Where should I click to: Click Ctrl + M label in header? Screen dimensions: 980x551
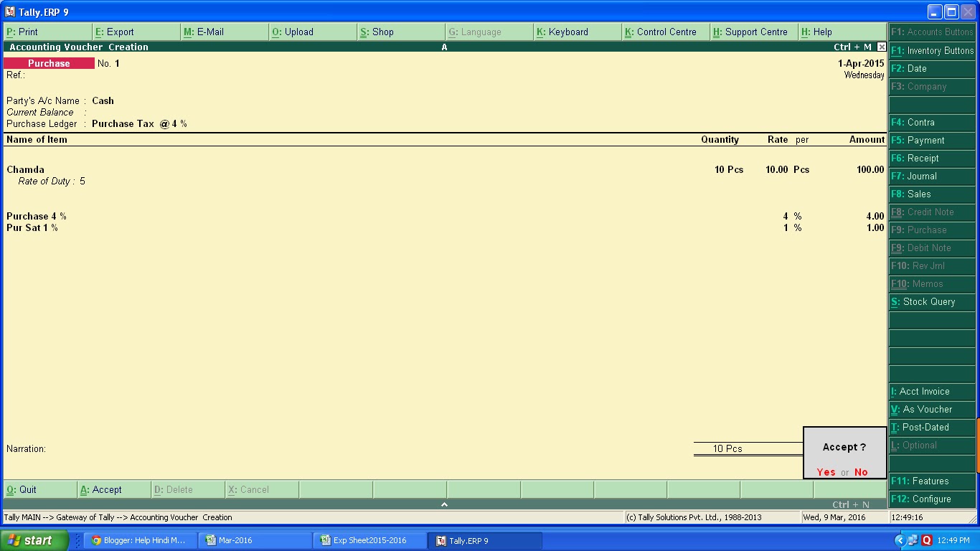tap(852, 47)
